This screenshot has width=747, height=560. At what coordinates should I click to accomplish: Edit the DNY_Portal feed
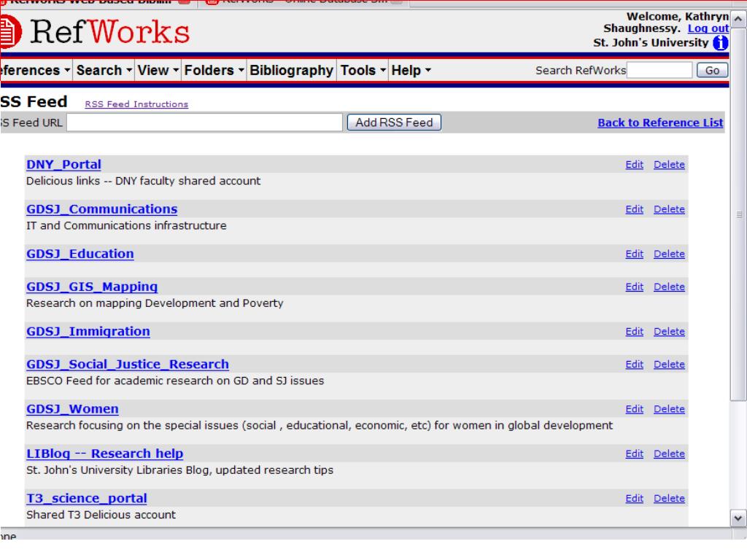click(634, 165)
